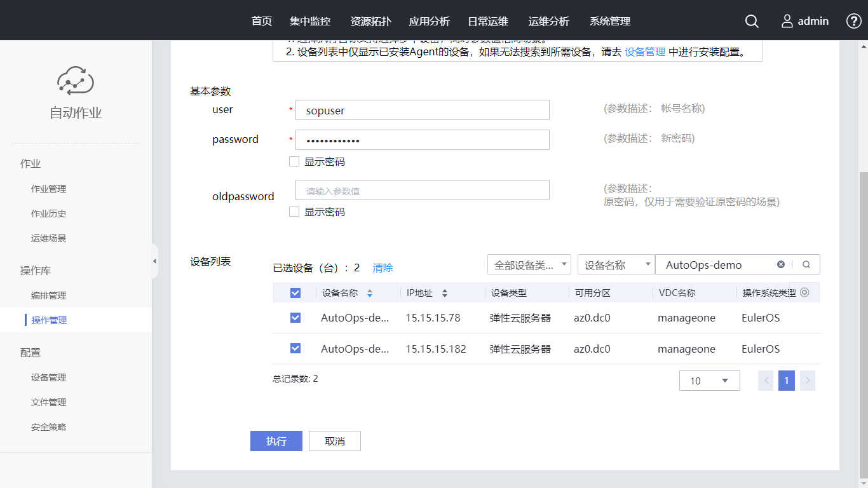Click the 执行 button
This screenshot has height=488, width=868.
pyautogui.click(x=276, y=441)
